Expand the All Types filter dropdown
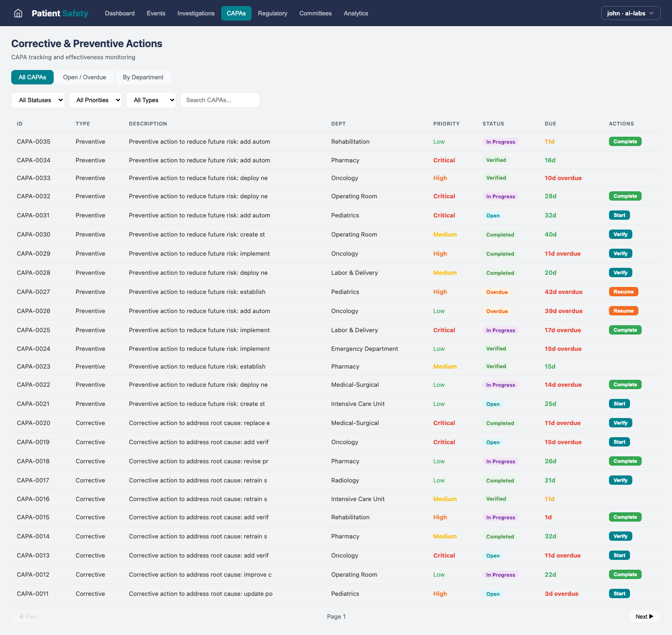The image size is (672, 635). coord(151,100)
